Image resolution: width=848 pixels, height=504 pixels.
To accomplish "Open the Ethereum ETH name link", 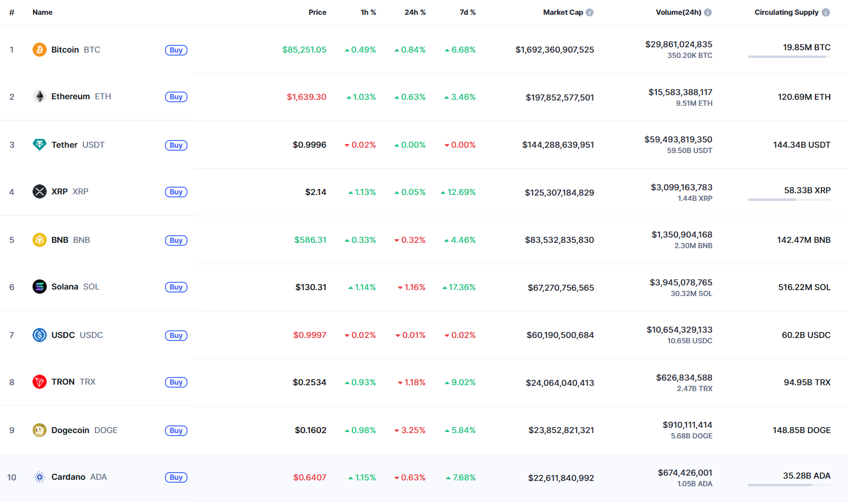I will [x=81, y=96].
